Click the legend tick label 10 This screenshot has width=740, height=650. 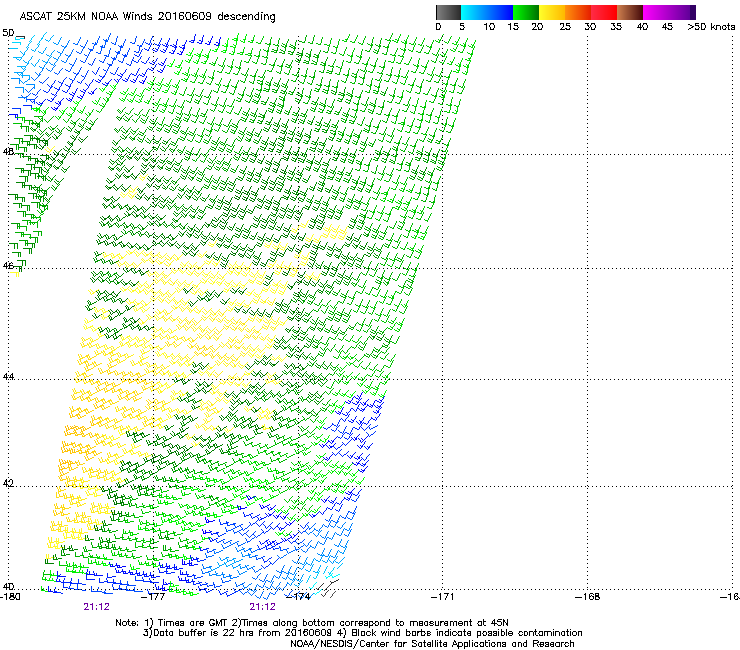click(x=489, y=27)
